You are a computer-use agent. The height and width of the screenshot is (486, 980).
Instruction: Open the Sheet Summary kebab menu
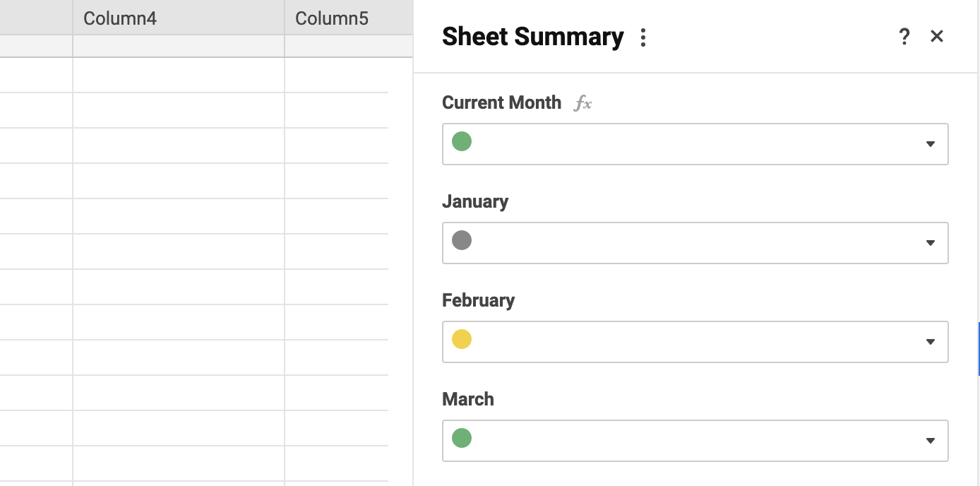coord(643,37)
